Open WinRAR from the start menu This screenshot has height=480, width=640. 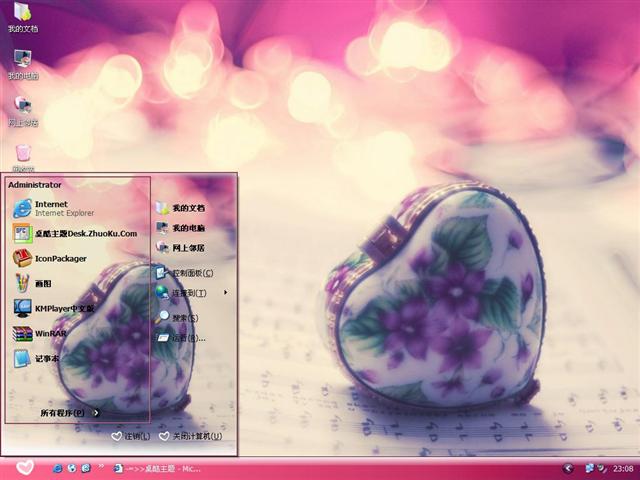click(x=40, y=333)
